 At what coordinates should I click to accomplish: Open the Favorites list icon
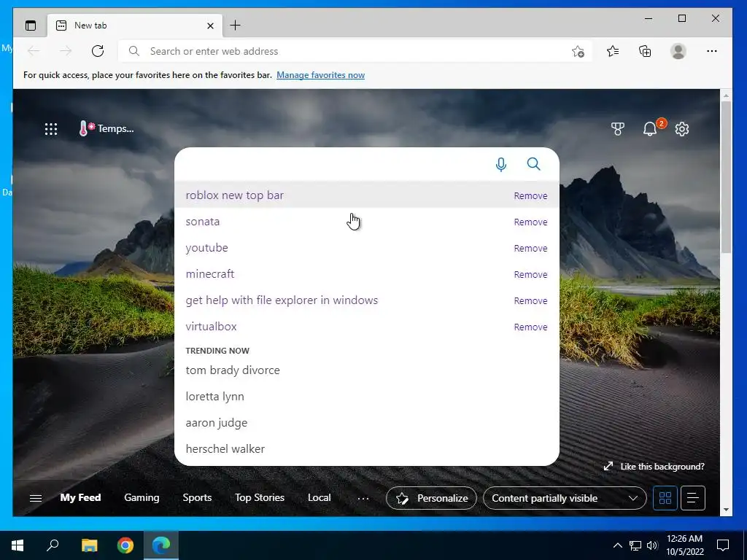[613, 51]
